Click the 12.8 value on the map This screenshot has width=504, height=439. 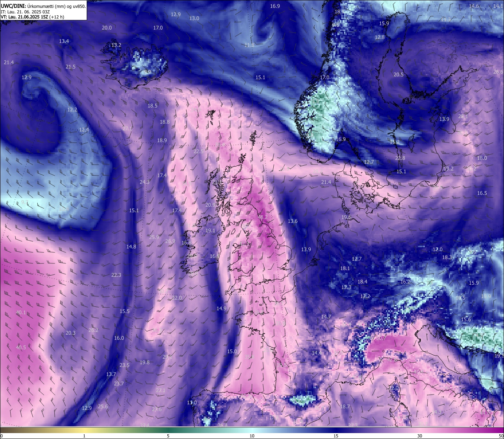click(380, 37)
